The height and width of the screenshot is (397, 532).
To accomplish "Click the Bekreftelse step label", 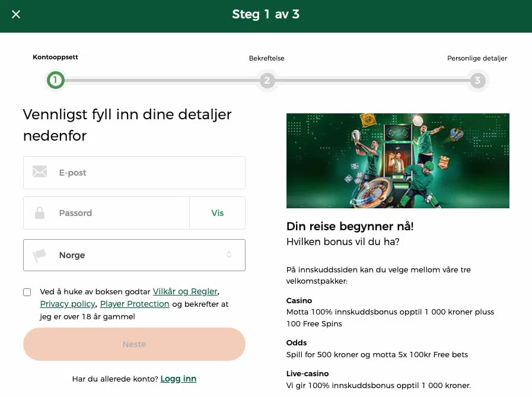I will pos(266,58).
